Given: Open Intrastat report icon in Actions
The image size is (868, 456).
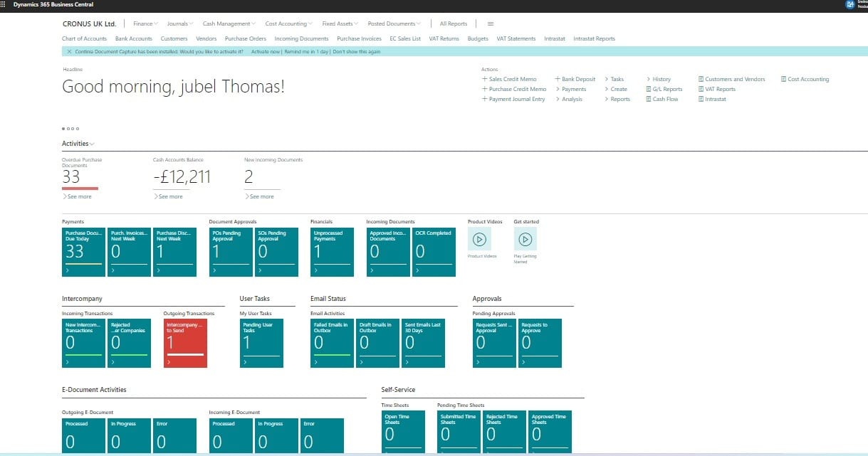Looking at the screenshot, I should 701,99.
